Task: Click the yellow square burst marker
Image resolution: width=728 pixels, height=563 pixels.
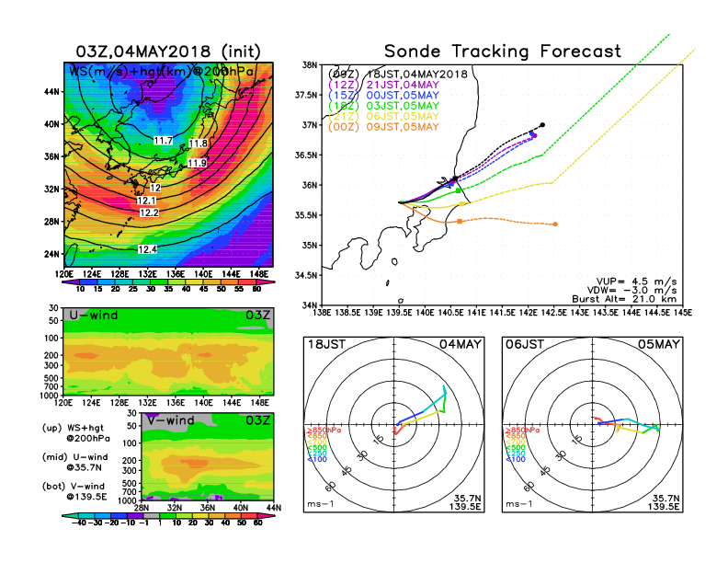Action: pos(462,204)
